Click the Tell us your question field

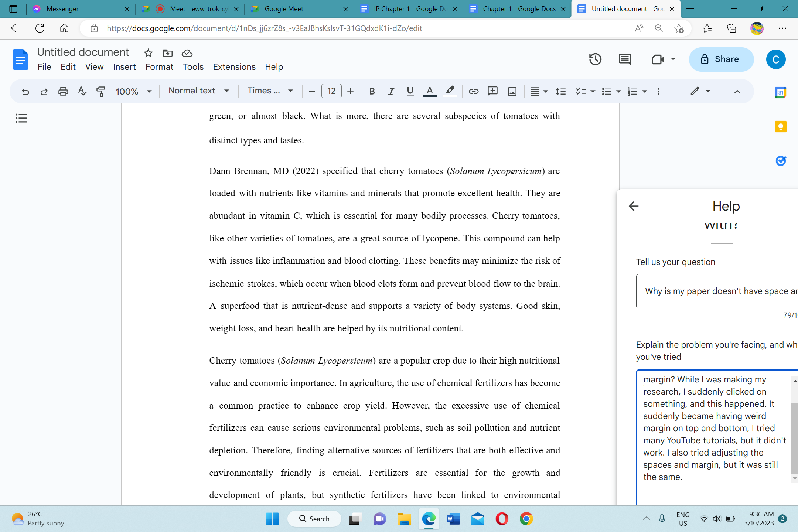tap(717, 291)
